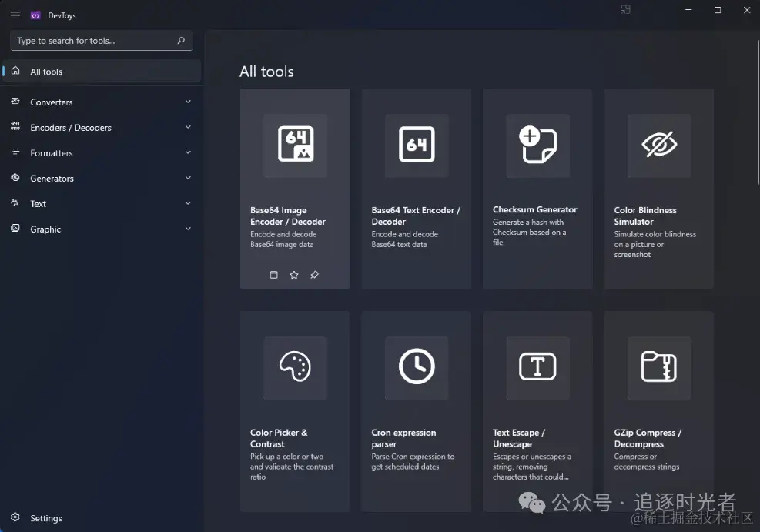Viewport: 760px width, 532px height.
Task: Click Cron expression parser title
Action: pyautogui.click(x=403, y=439)
